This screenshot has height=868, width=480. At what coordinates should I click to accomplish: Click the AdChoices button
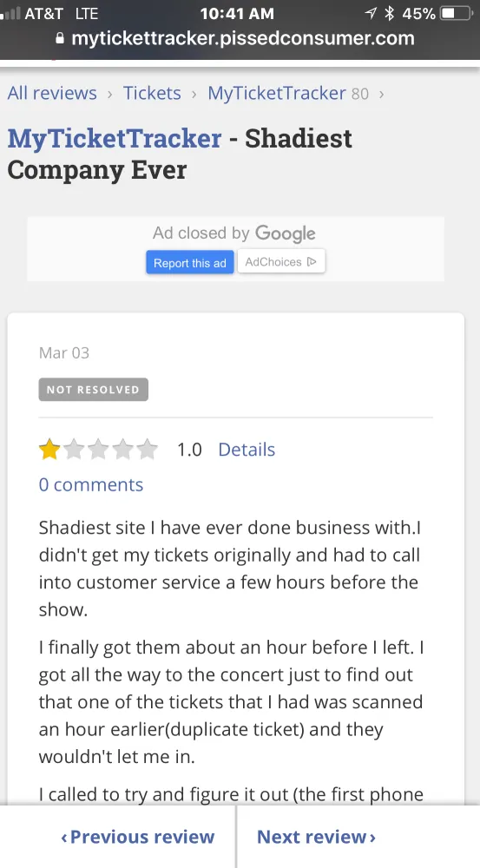[281, 261]
